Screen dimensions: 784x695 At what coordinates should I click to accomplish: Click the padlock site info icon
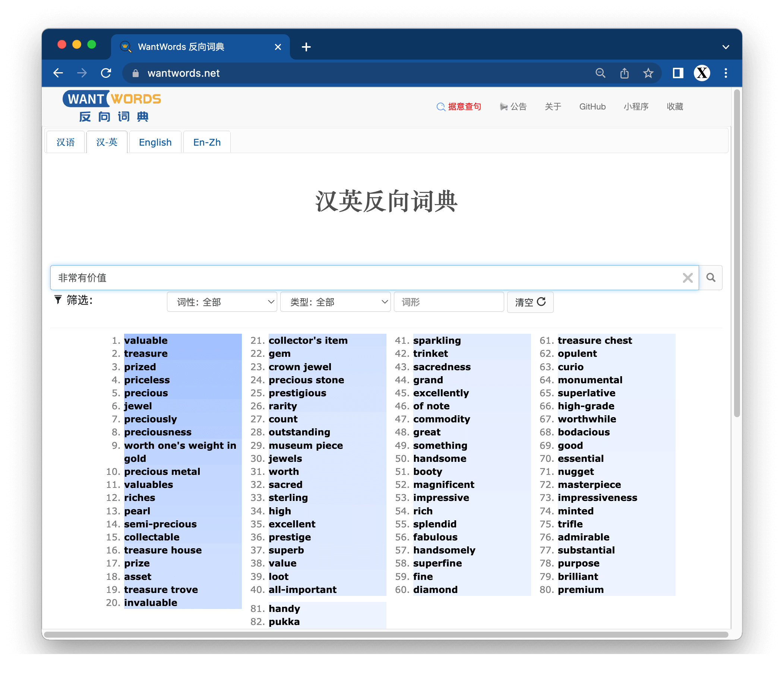click(135, 73)
